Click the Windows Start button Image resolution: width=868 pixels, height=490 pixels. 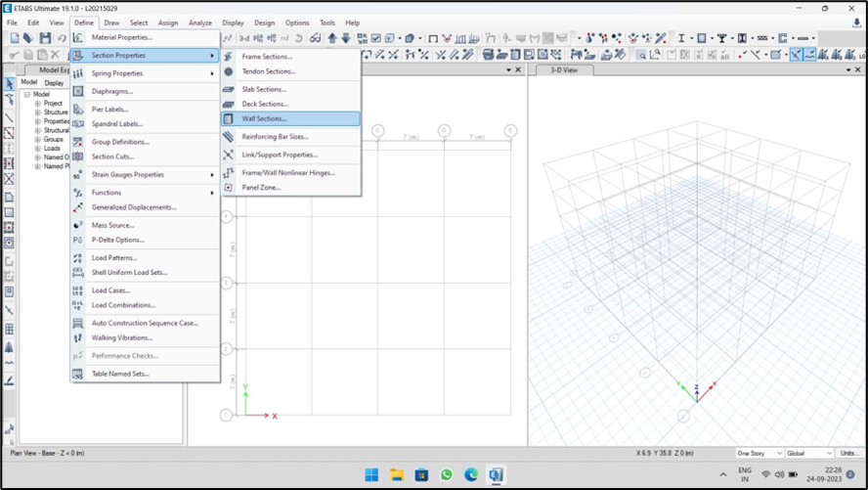coord(371,474)
